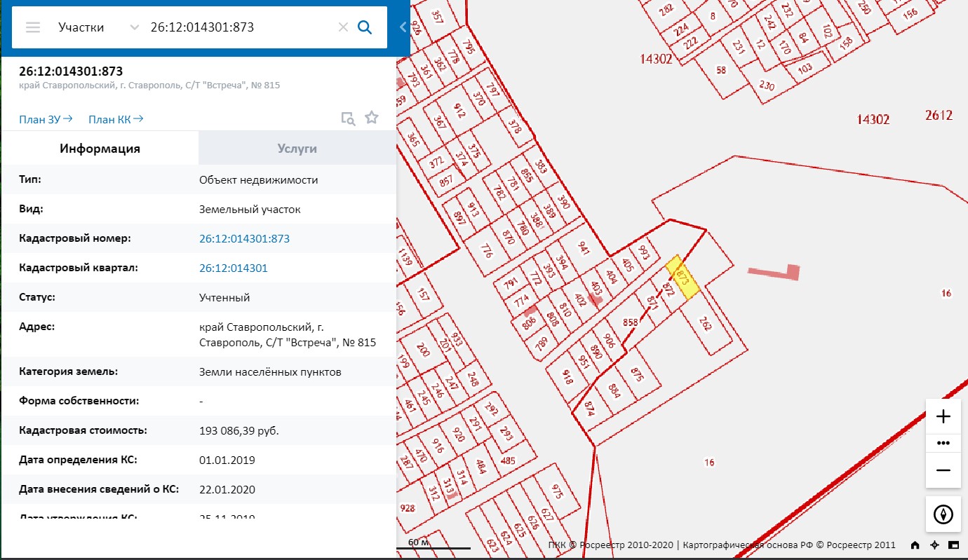
Task: Open the map tools three-dots button
Action: click(x=943, y=443)
